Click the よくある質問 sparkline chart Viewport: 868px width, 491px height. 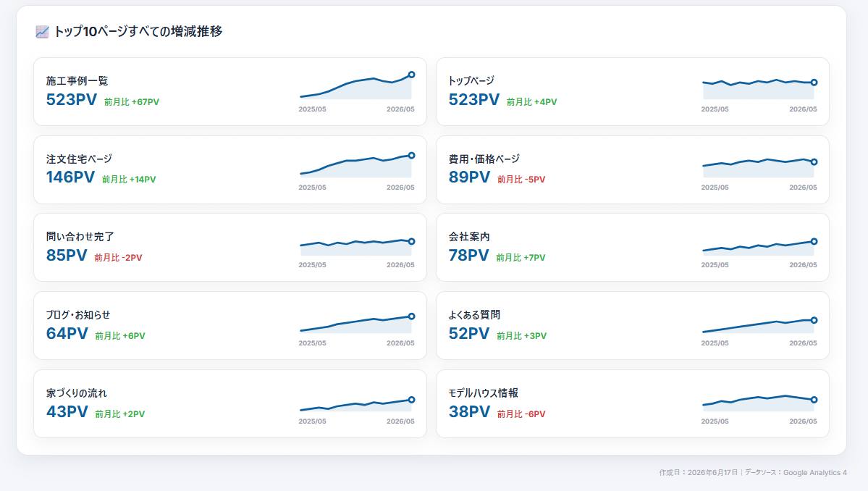[x=759, y=325]
